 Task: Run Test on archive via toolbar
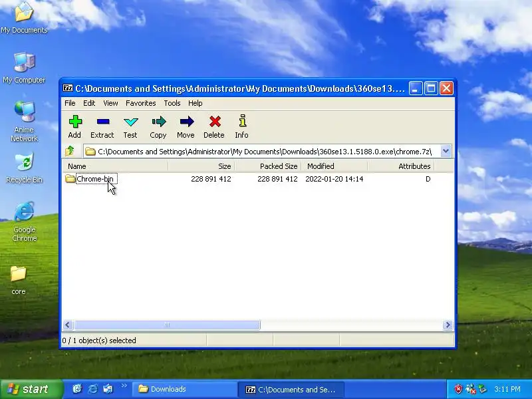(130, 126)
